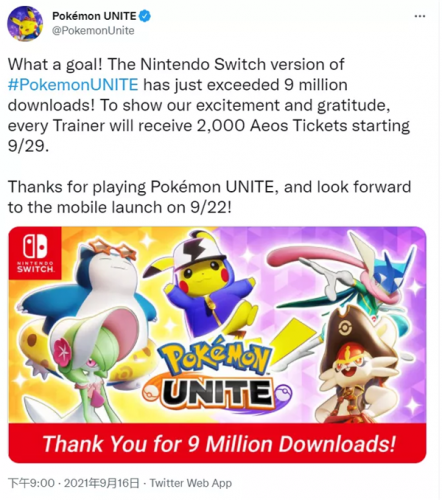Open the Twitter Web App source link
Image resolution: width=442 pixels, height=500 pixels.
190,483
